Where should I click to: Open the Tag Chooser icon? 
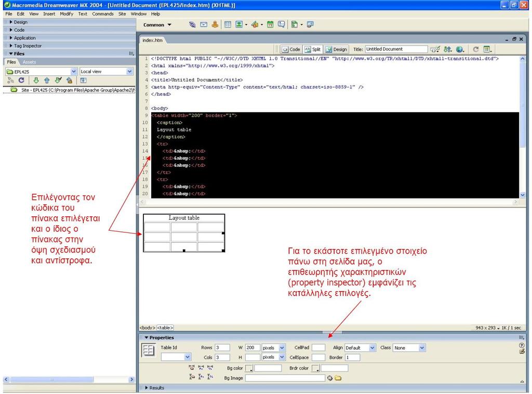[x=310, y=24]
